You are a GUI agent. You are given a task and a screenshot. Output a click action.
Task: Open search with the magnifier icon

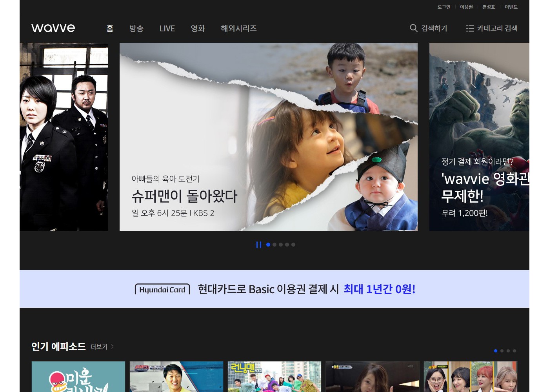(413, 28)
